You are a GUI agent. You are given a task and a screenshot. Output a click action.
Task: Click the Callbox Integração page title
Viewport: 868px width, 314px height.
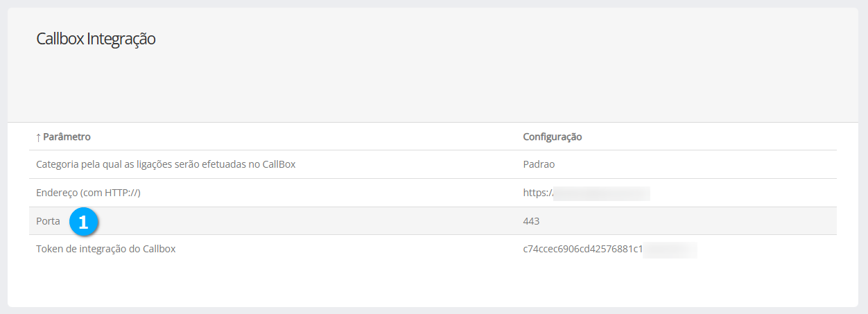[x=96, y=40]
